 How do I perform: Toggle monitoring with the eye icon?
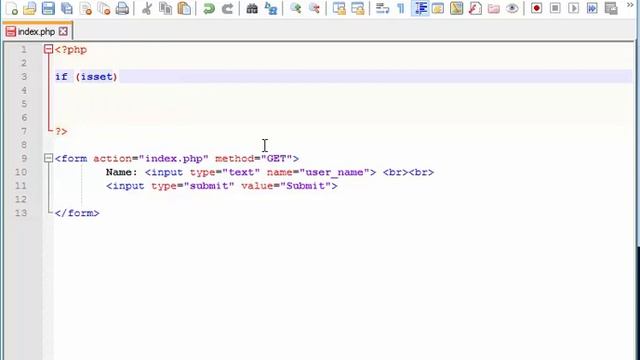[x=512, y=8]
